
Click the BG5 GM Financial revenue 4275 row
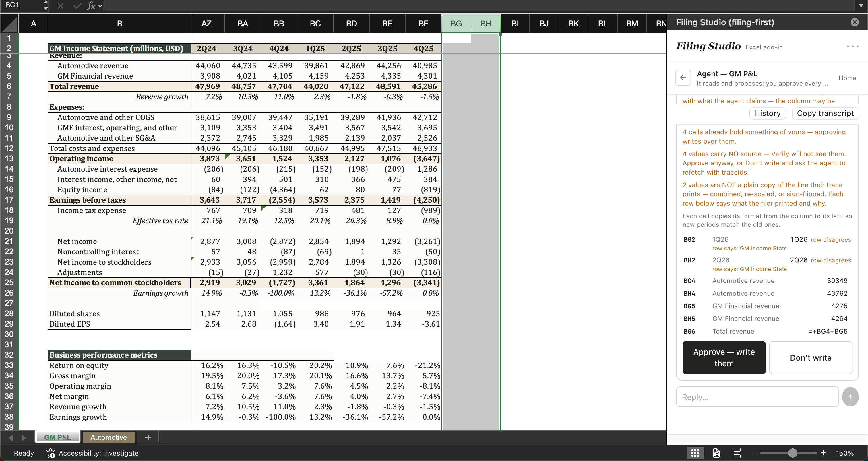767,306
